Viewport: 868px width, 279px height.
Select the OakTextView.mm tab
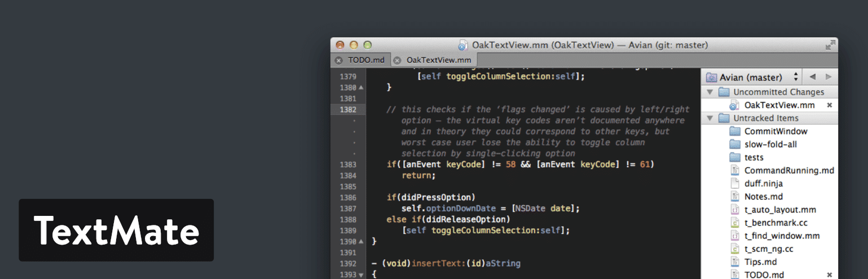(x=438, y=60)
